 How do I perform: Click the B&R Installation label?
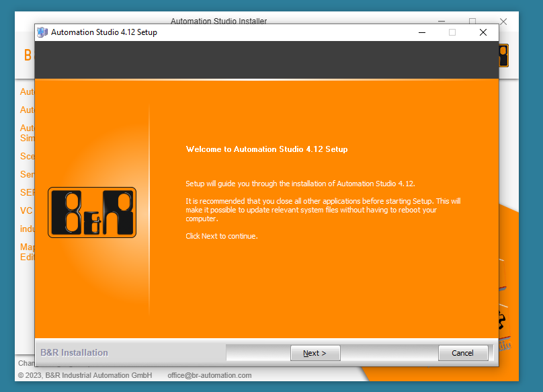click(x=74, y=352)
